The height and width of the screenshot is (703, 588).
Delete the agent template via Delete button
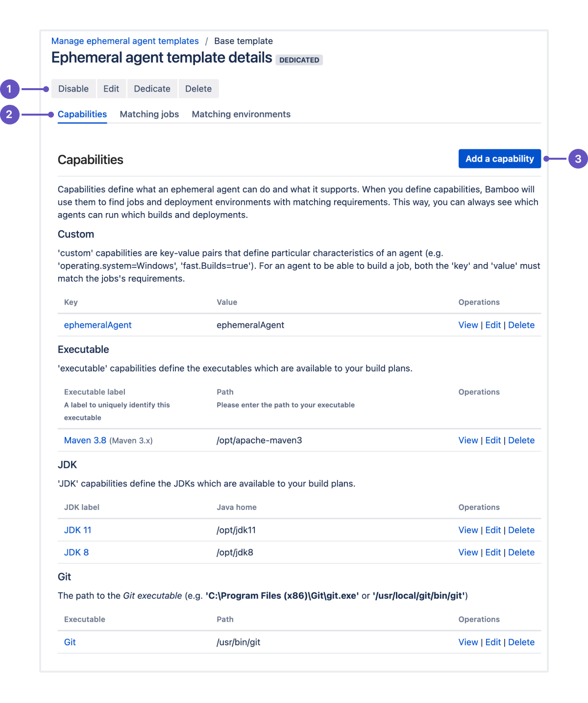198,89
